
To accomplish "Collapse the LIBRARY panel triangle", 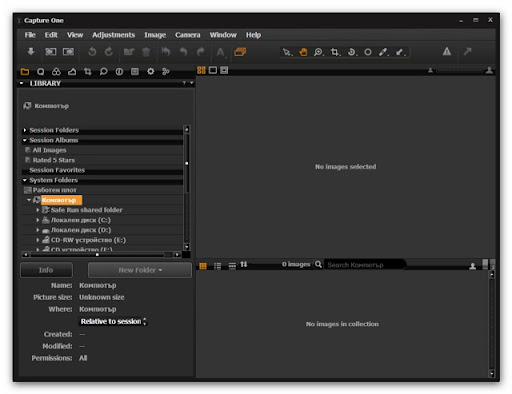I will click(22, 83).
